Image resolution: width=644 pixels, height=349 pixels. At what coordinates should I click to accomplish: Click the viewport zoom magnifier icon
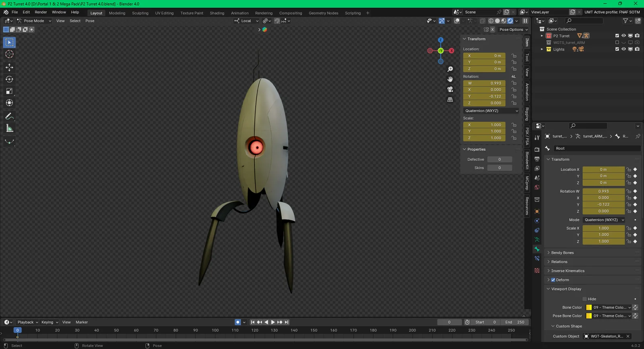450,69
